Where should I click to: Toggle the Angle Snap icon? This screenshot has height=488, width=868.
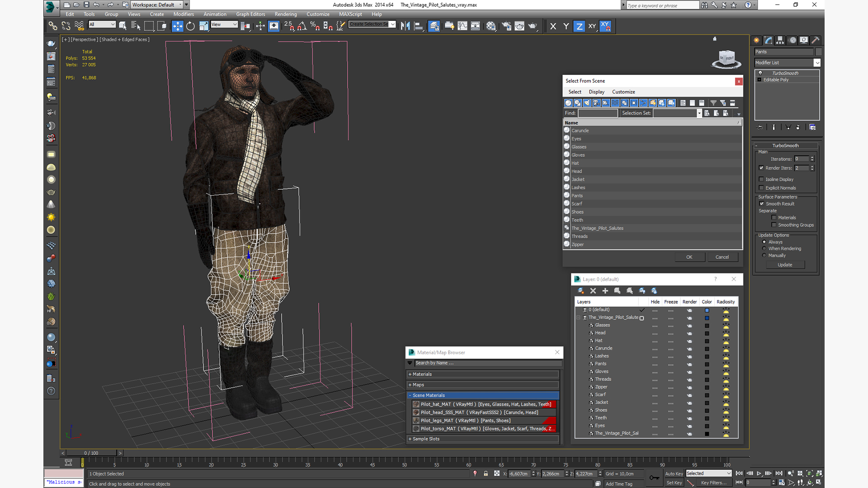click(x=302, y=26)
